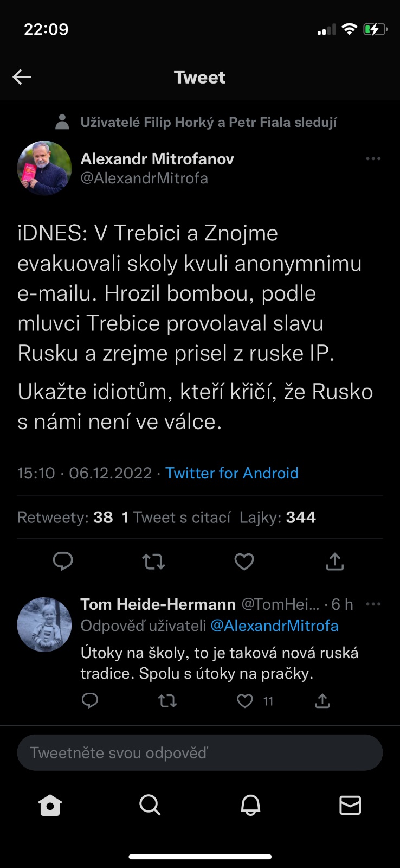Screen dimensions: 400x868
Task: Tap the Twitter for Android link
Action: (231, 473)
